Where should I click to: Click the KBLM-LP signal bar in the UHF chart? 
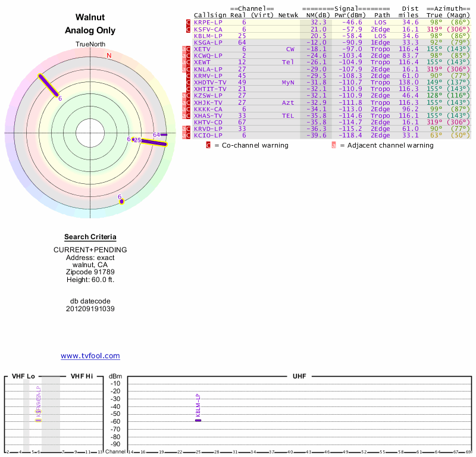(198, 420)
